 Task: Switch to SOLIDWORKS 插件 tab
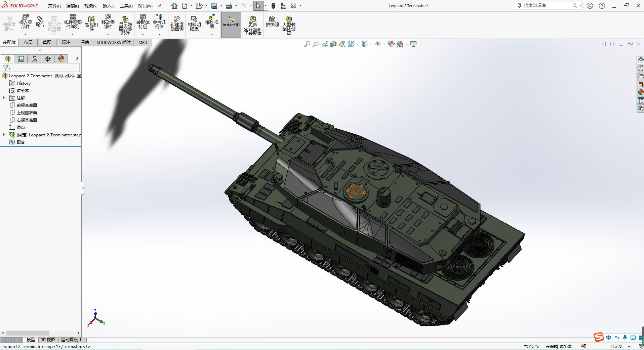coord(114,42)
